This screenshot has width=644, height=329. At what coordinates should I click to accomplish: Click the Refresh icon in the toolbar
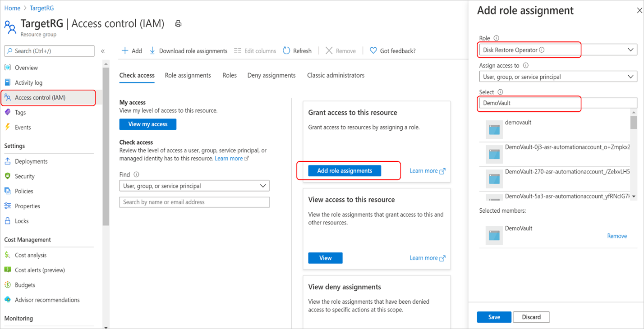[286, 51]
